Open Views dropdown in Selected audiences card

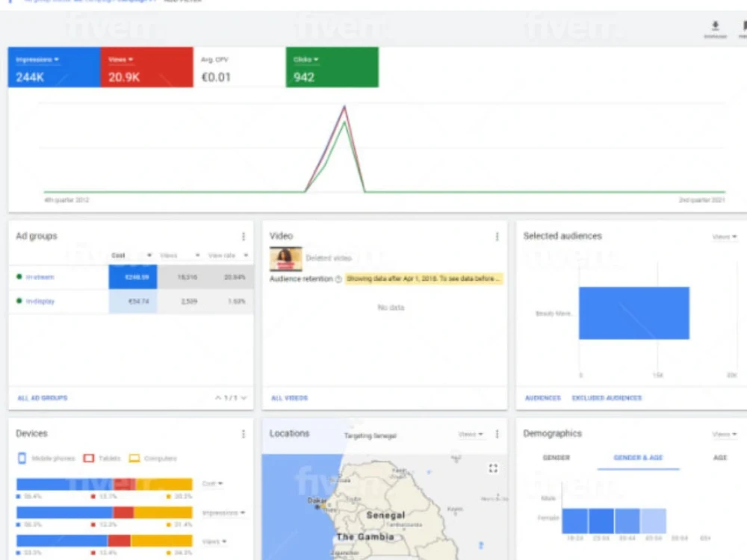pyautogui.click(x=725, y=237)
